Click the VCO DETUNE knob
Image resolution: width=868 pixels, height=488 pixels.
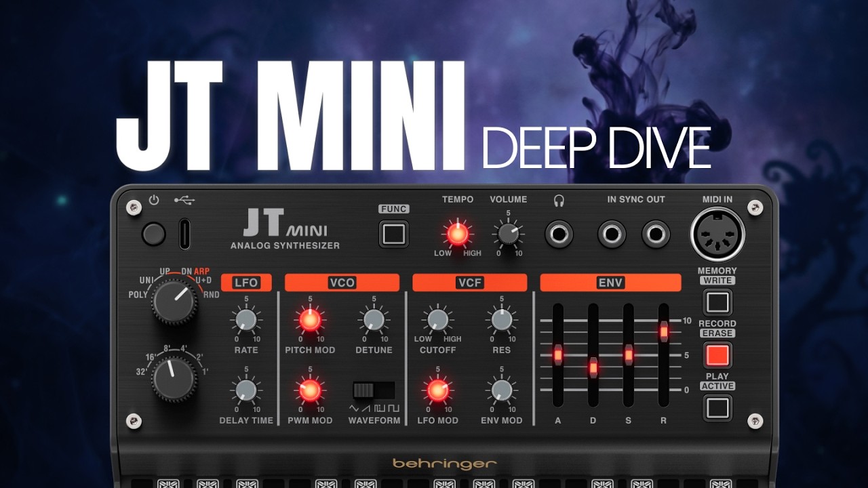[x=374, y=319]
